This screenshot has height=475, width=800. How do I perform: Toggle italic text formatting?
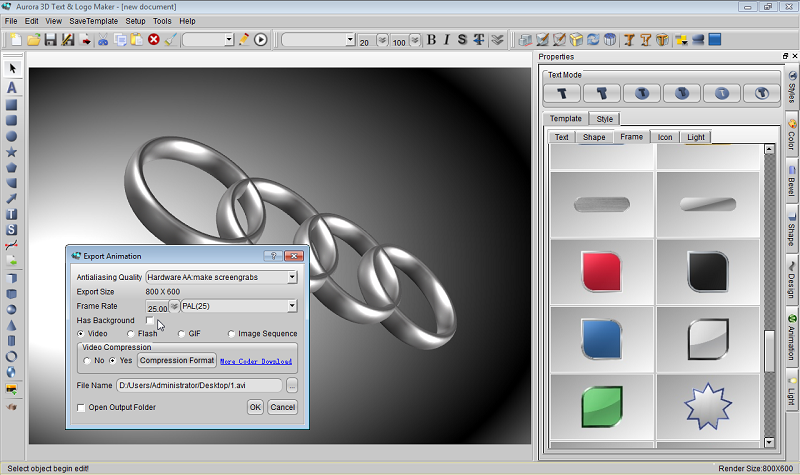tap(446, 39)
